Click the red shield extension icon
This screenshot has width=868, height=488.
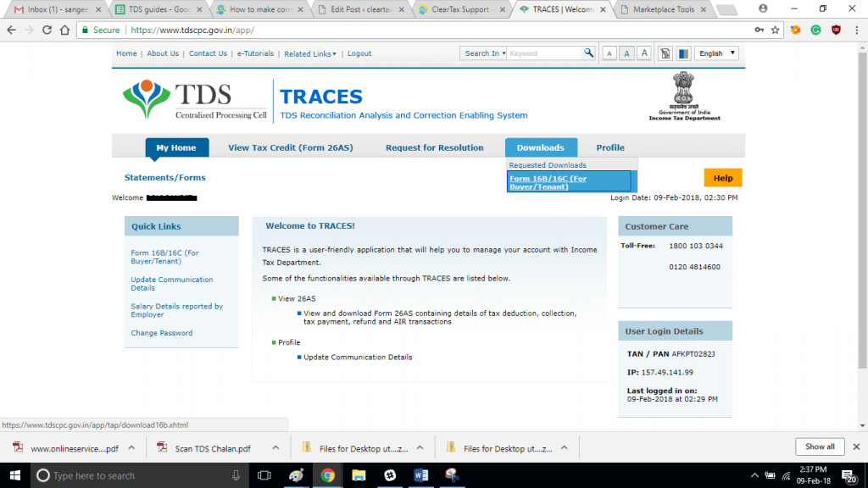coord(836,30)
